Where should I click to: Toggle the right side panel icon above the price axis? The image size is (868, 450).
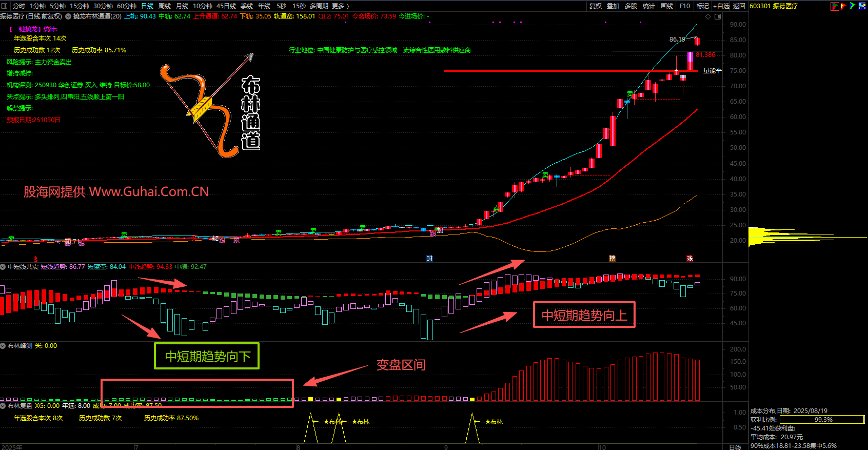[718, 16]
